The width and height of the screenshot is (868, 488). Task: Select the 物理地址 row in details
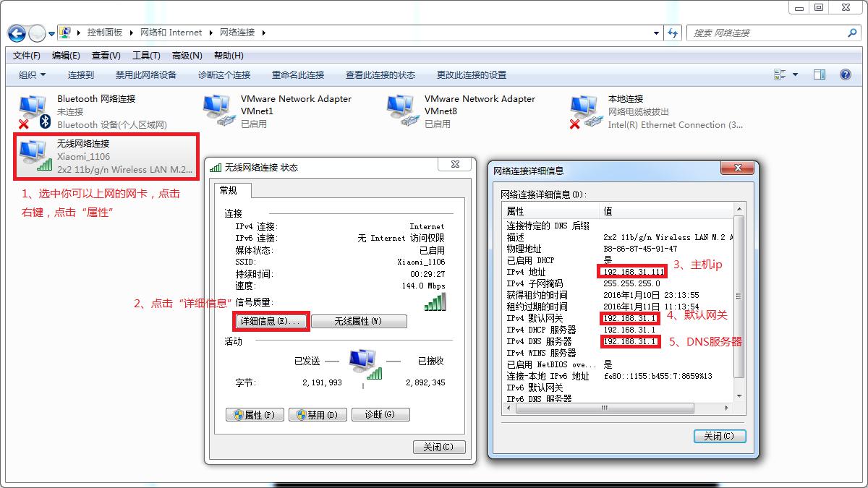618,249
